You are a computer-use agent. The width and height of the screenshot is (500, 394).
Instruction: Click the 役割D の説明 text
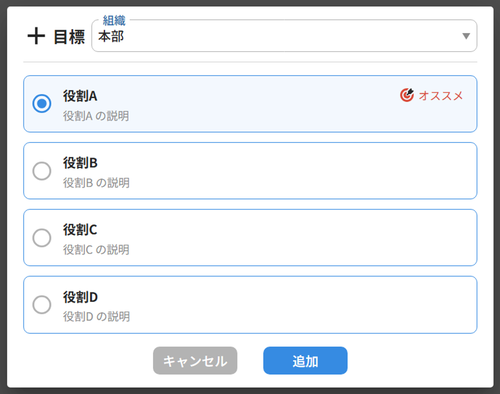96,316
